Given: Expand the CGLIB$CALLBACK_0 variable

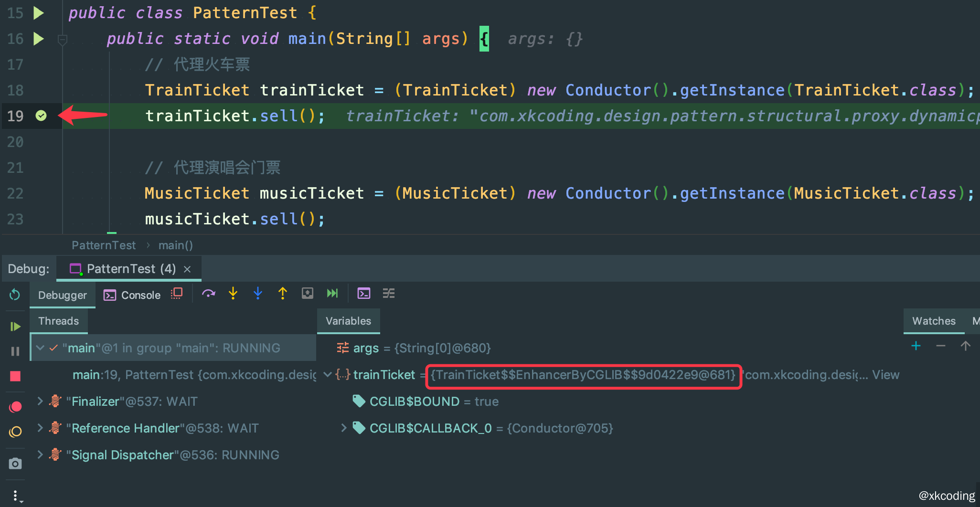Looking at the screenshot, I should click(x=343, y=428).
